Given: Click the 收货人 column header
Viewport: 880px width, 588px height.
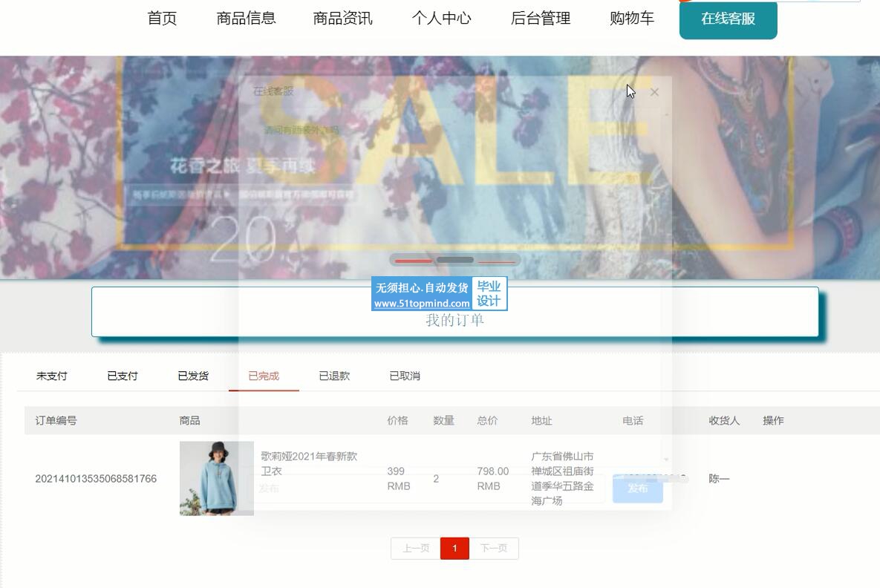Looking at the screenshot, I should 724,420.
